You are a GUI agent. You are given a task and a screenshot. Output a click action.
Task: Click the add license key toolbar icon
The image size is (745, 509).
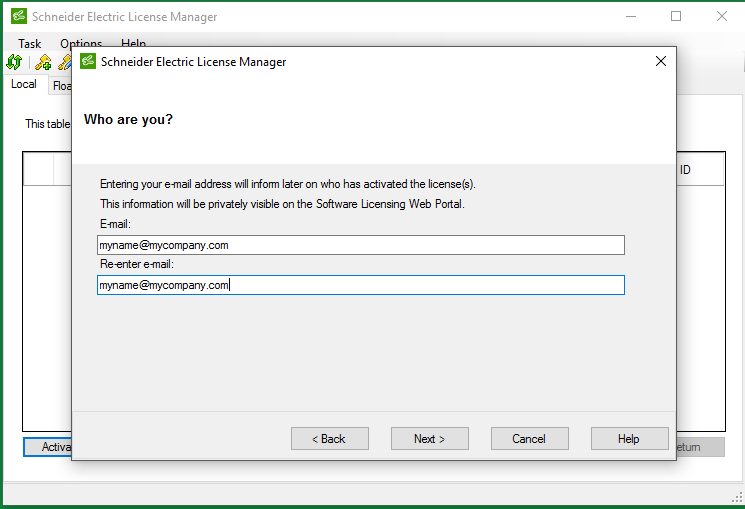click(x=43, y=62)
